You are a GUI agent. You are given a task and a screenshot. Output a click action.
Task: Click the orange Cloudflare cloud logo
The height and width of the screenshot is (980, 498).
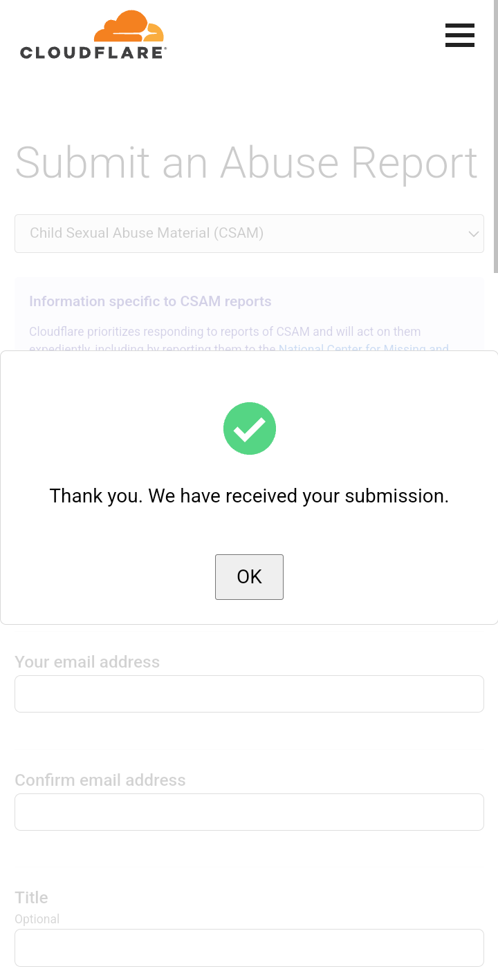tap(129, 28)
